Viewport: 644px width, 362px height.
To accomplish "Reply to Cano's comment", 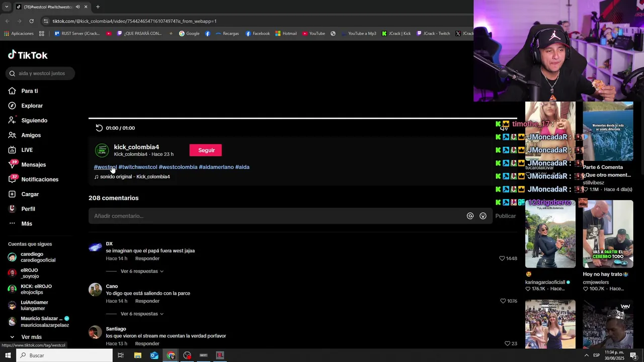I will click(147, 301).
